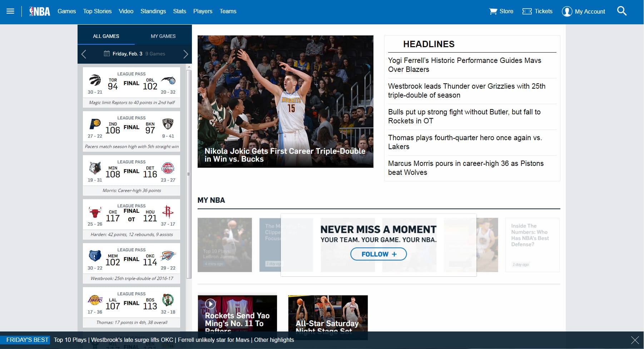Open the Standings menu item
The width and height of the screenshot is (644, 349).
point(153,11)
